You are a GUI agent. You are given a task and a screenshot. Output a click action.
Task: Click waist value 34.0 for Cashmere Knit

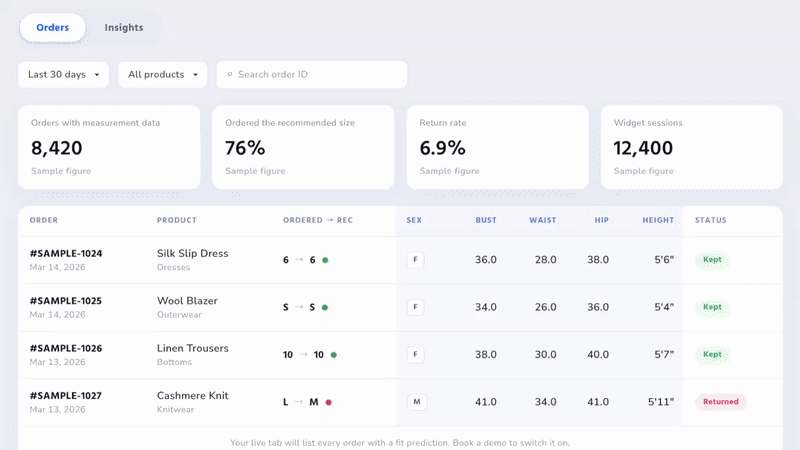click(x=545, y=402)
